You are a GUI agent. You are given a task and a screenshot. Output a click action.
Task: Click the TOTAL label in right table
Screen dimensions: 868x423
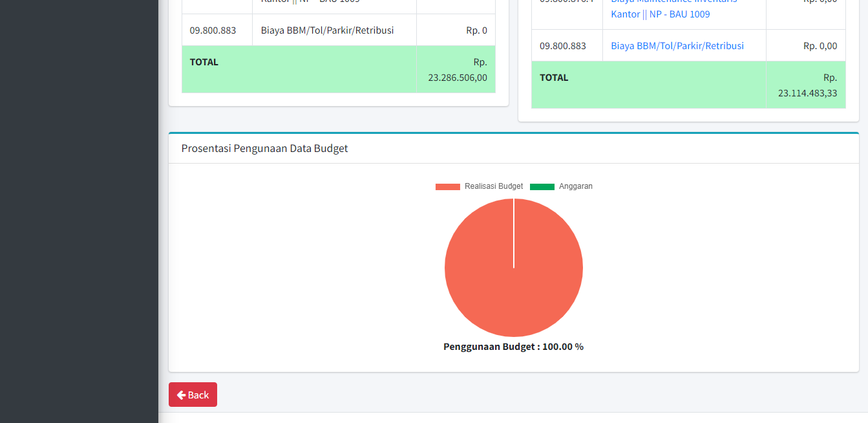(x=554, y=78)
